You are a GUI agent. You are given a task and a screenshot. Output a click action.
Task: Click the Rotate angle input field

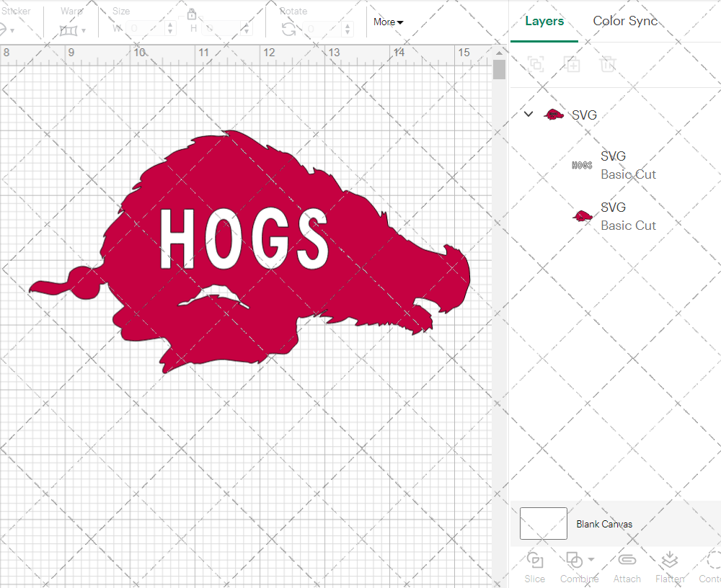(323, 30)
